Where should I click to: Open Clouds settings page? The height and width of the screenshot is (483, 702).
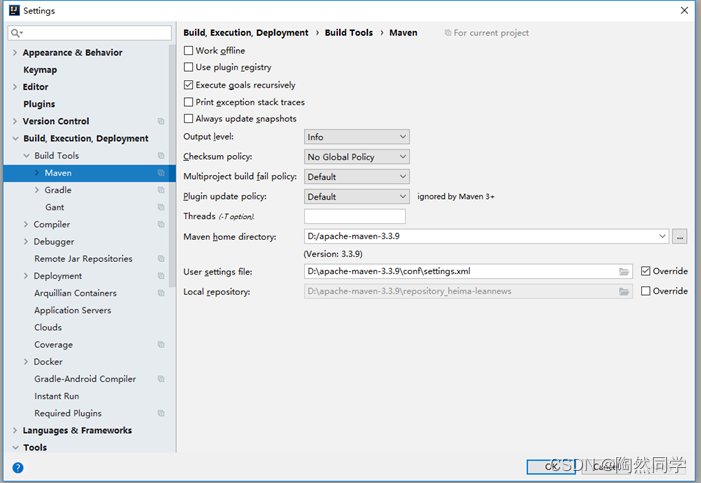pyautogui.click(x=48, y=327)
